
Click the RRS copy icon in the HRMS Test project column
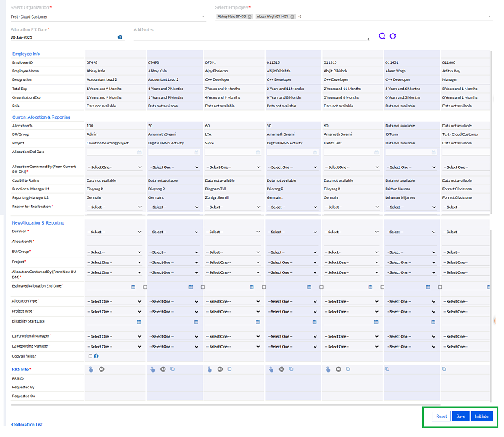348,369
